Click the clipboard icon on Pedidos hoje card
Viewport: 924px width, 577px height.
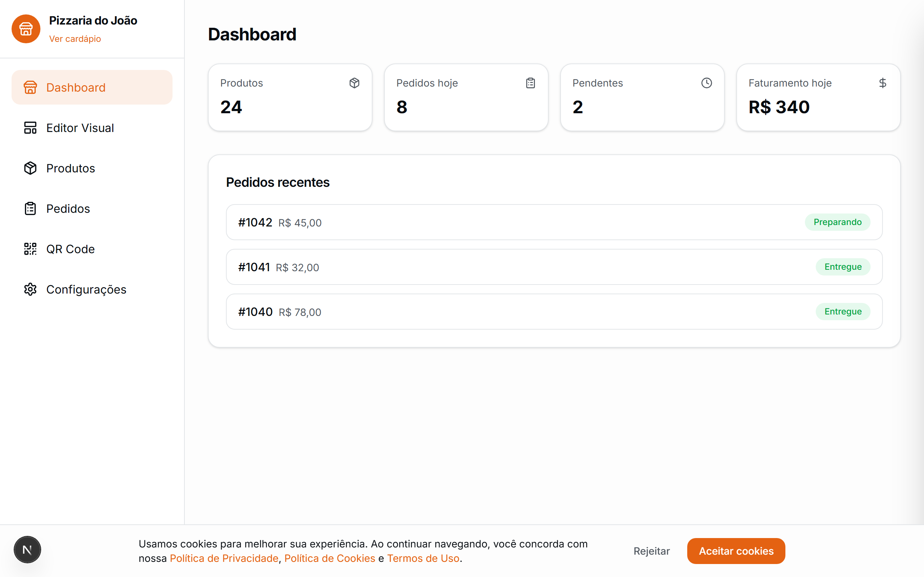(531, 83)
